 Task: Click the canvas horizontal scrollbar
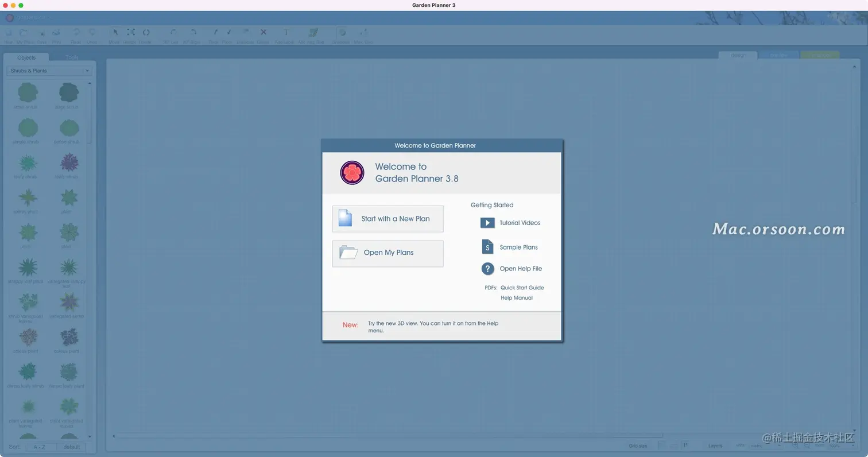(x=390, y=436)
